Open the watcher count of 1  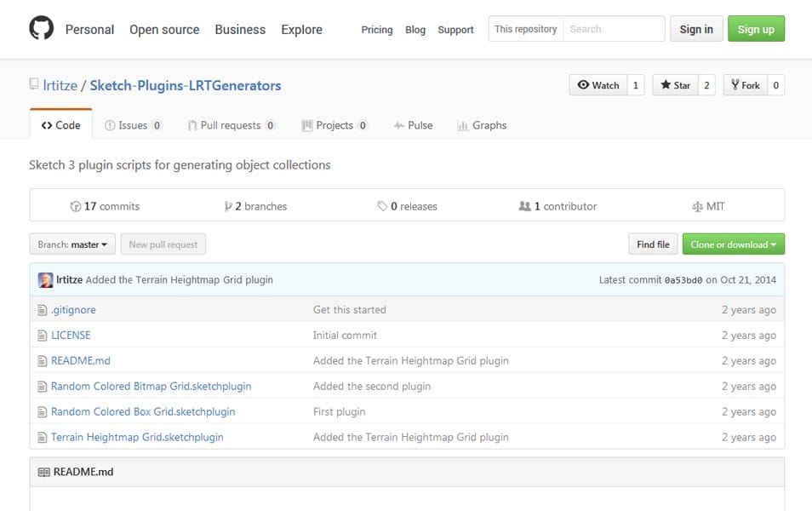click(x=636, y=85)
